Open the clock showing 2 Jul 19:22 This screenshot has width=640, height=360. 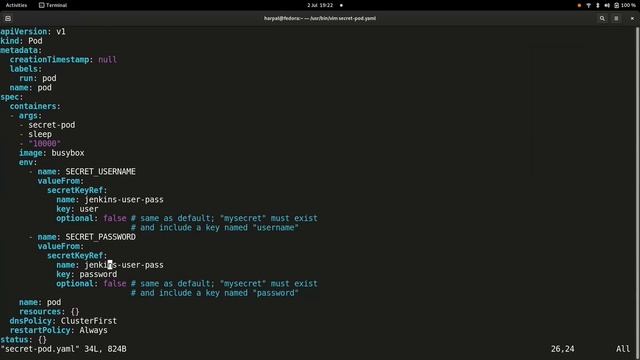tap(320, 5)
